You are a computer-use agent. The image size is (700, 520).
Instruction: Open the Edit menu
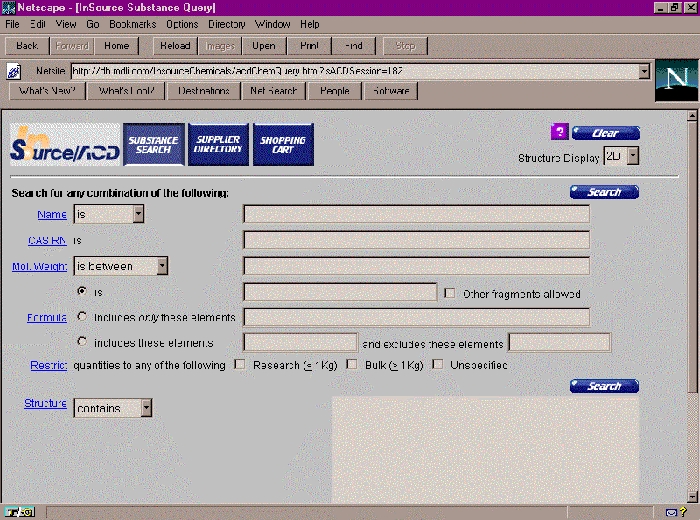[x=38, y=24]
